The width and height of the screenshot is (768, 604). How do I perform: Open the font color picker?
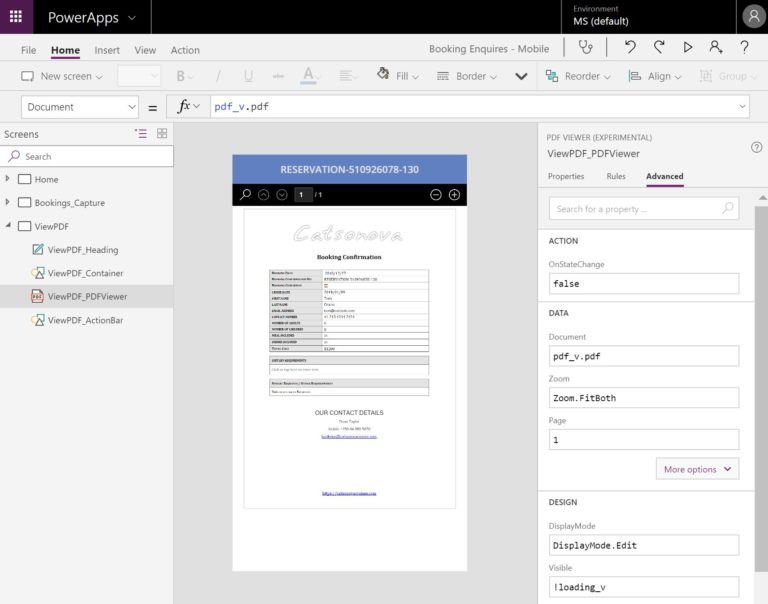click(x=310, y=76)
